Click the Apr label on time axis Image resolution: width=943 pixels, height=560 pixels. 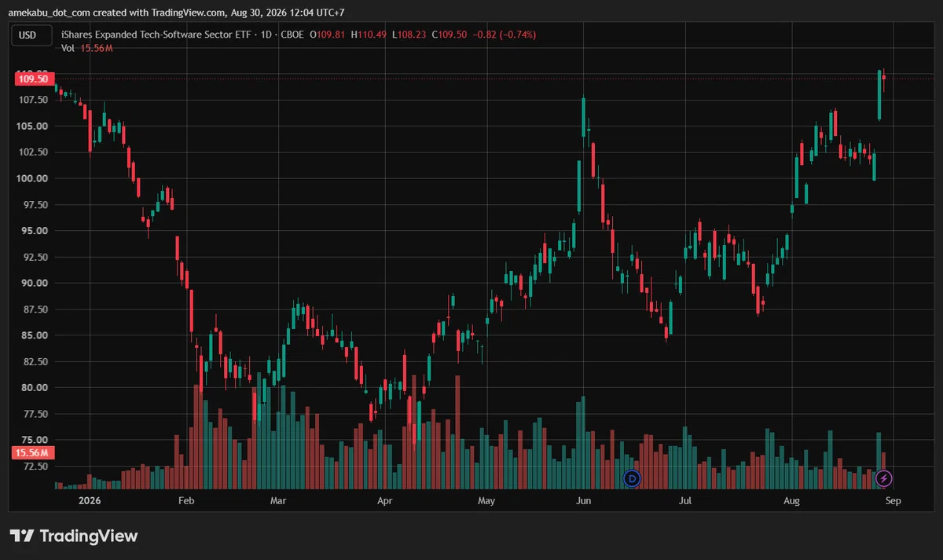point(384,500)
